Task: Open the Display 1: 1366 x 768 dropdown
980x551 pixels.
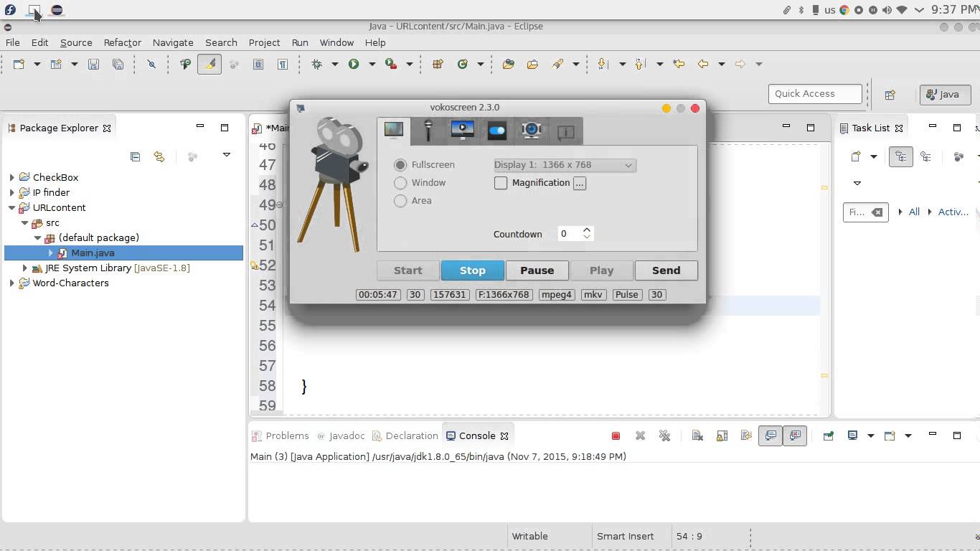Action: click(x=565, y=165)
